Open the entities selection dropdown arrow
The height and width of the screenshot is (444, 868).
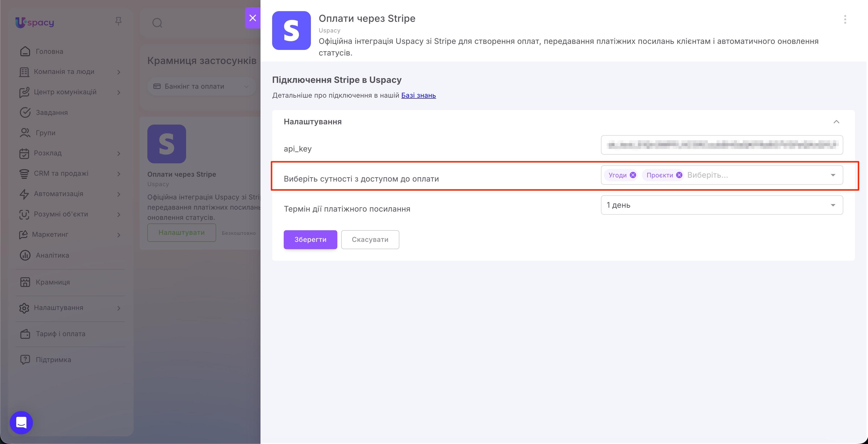tap(833, 175)
